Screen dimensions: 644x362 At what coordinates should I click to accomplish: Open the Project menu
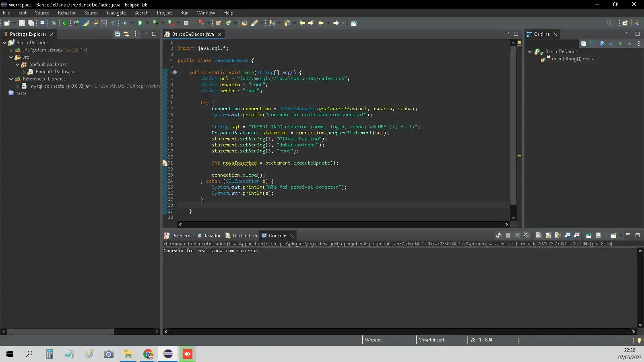164,13
